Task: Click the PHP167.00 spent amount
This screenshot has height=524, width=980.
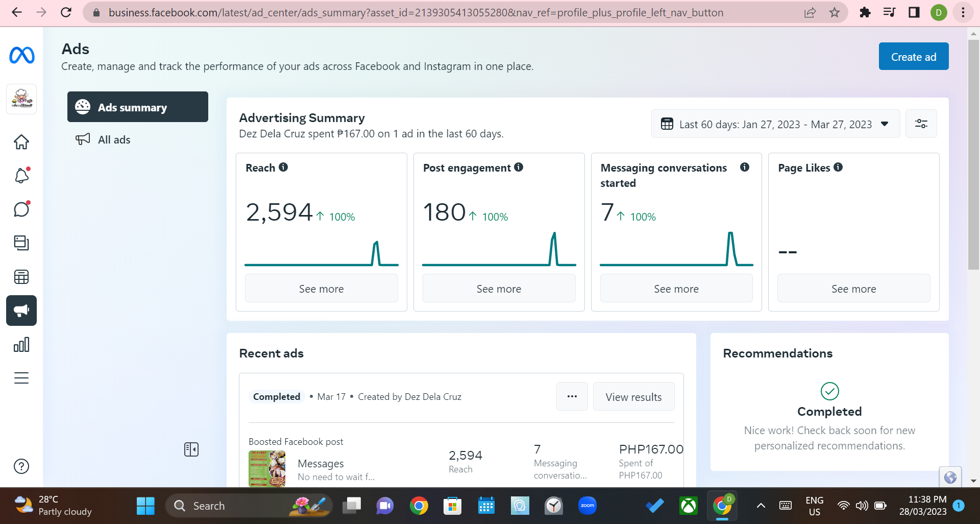Action: click(x=651, y=449)
